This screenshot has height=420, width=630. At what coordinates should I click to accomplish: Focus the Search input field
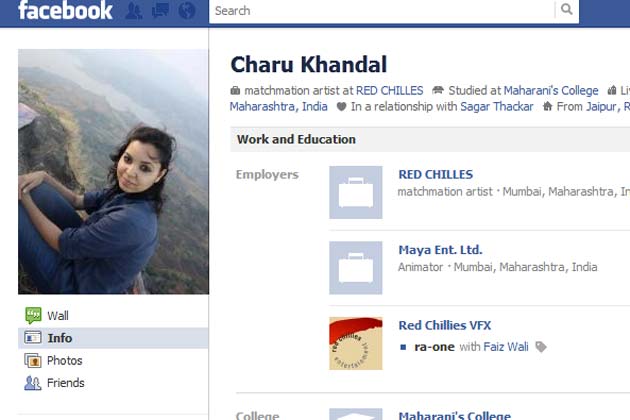[x=382, y=10]
